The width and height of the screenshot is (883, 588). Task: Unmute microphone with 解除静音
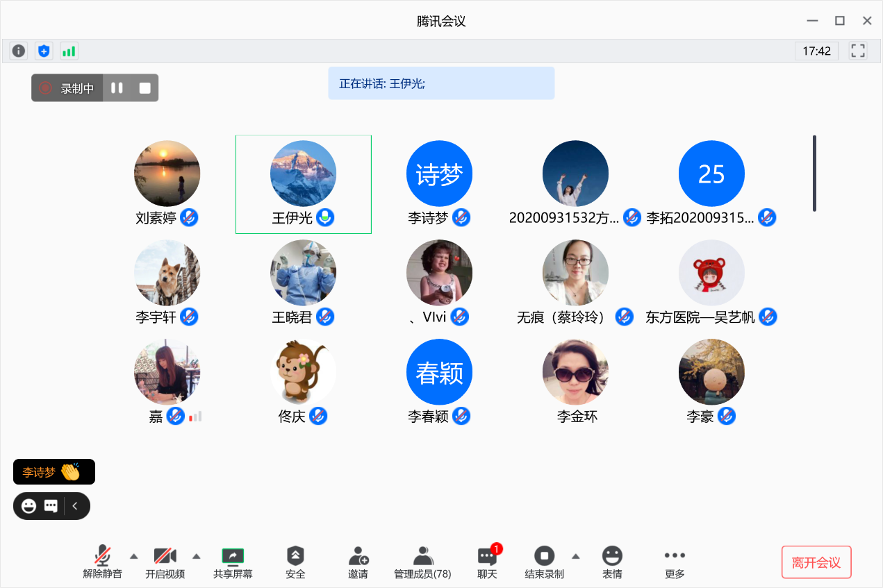[102, 562]
